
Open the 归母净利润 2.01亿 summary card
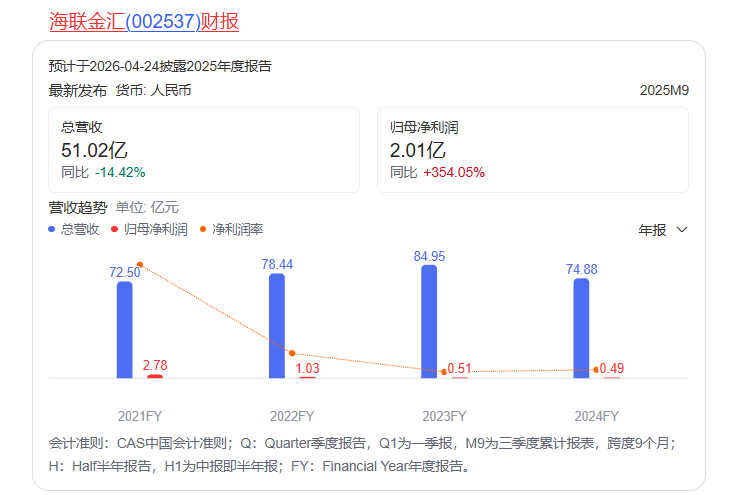pos(532,149)
